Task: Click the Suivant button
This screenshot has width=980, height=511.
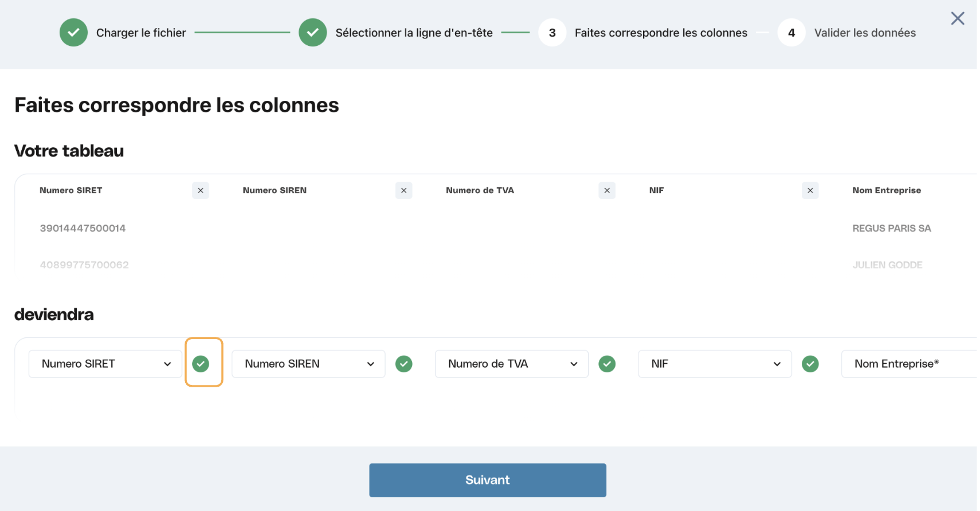Action: pyautogui.click(x=488, y=480)
